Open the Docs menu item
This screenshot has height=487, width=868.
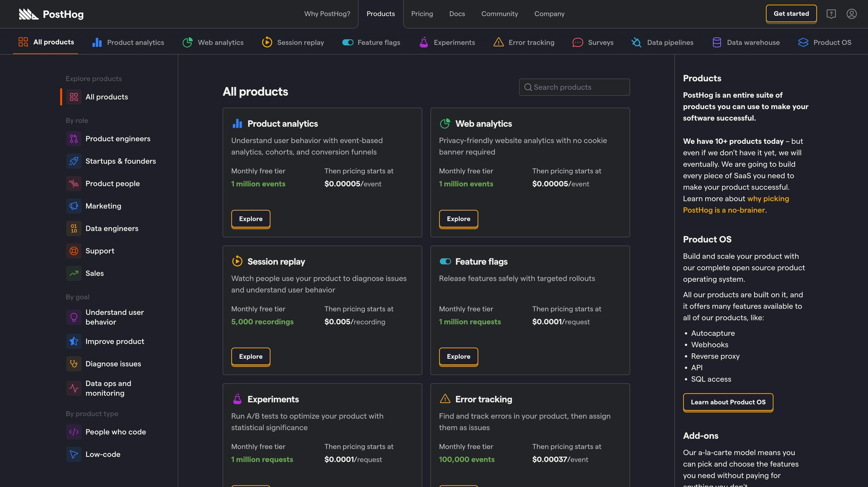pyautogui.click(x=457, y=14)
